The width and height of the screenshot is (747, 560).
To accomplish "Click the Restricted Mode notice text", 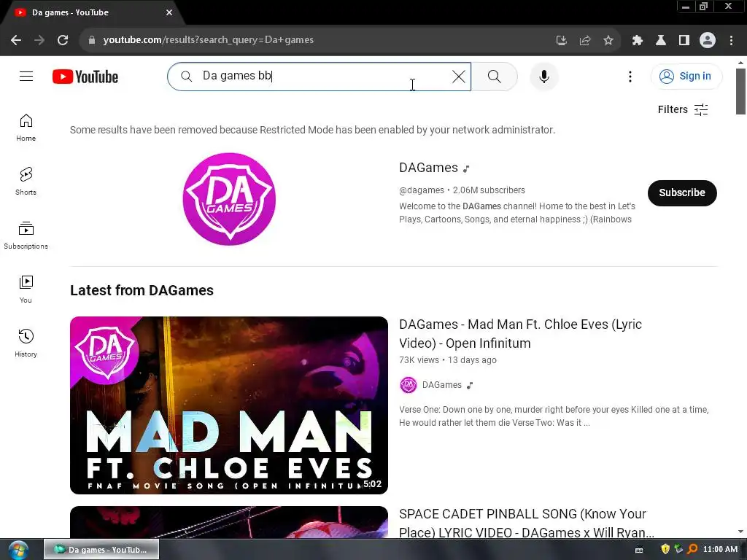I will click(x=312, y=130).
